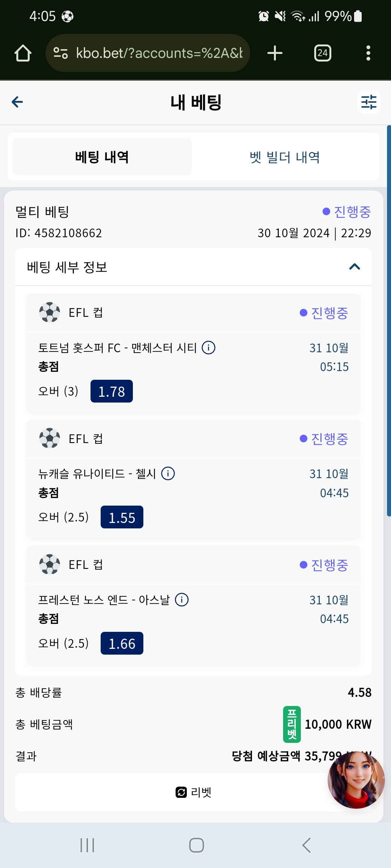Open info icon for 뉴캐슬 유나이티드 - 첼시
The image size is (391, 868).
click(168, 473)
